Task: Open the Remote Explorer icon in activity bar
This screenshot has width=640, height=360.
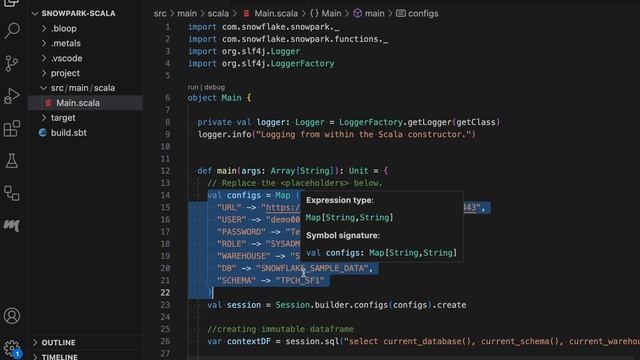Action: pos(12,193)
